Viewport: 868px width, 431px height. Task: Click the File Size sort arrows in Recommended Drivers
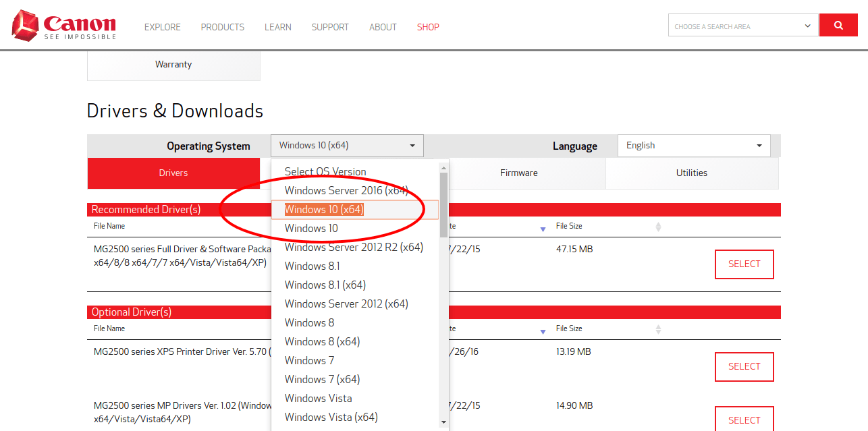(x=658, y=227)
